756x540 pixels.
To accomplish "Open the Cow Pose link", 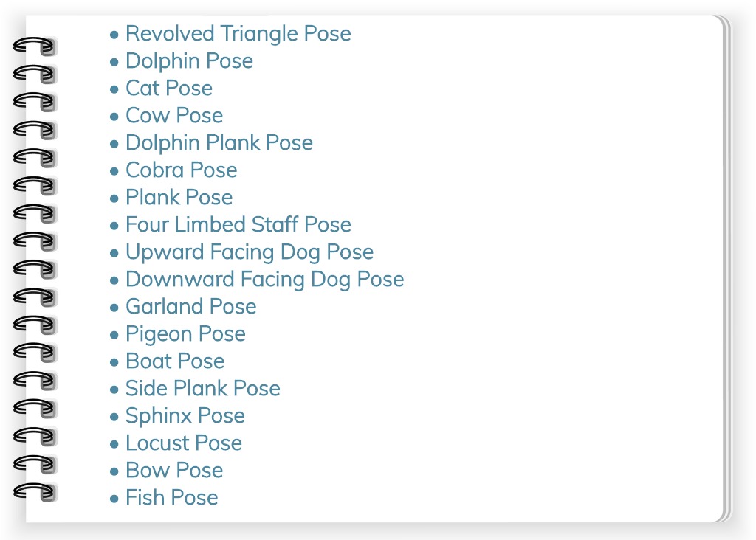I will coord(174,116).
